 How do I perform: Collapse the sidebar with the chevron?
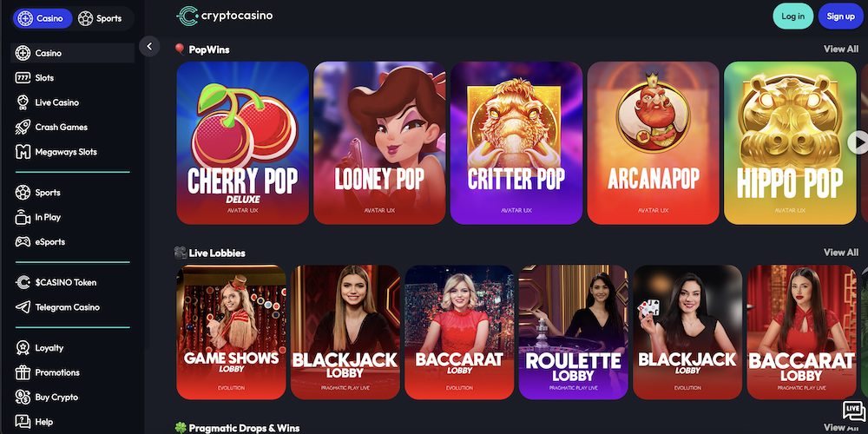[149, 47]
